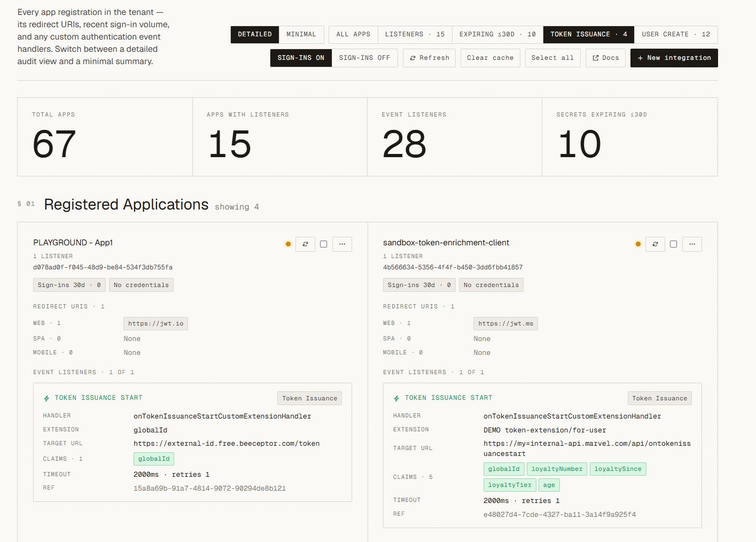The height and width of the screenshot is (542, 756).
Task: Filter by Expiring ≤30d · 10
Action: [497, 34]
